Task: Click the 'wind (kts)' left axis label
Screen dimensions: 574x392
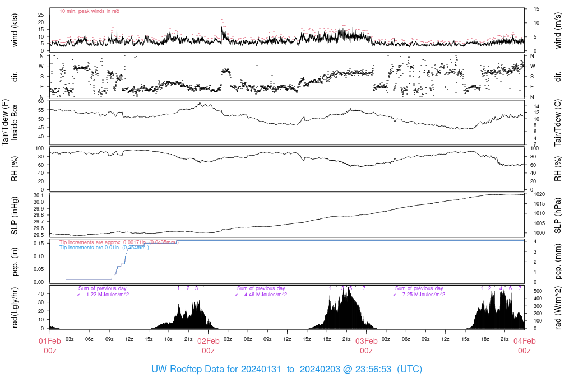Action: 16,29
